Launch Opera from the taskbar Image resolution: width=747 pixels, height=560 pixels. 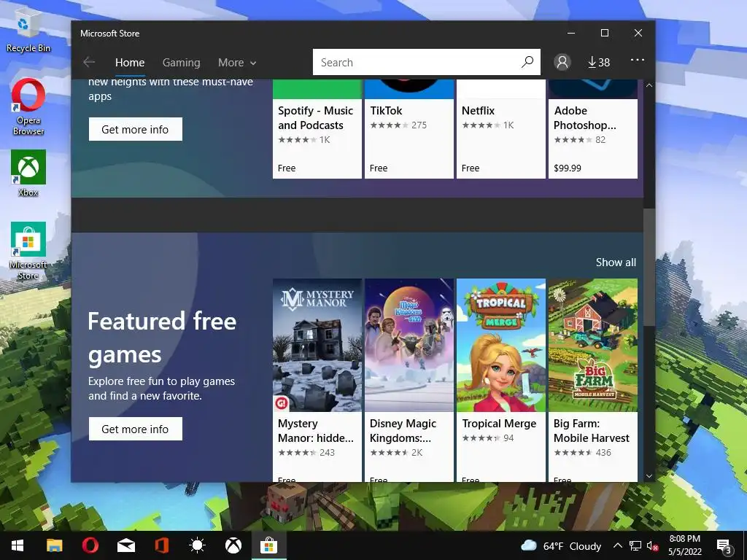[x=90, y=545]
